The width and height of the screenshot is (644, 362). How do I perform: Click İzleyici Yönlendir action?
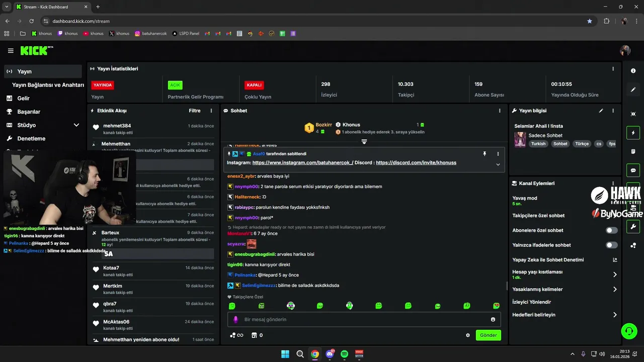[x=531, y=302]
